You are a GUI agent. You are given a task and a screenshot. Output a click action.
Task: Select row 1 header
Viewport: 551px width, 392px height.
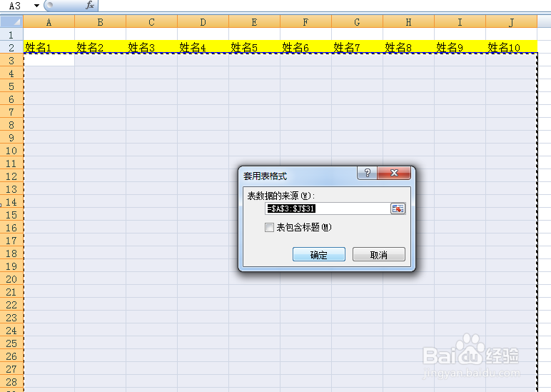[11, 35]
